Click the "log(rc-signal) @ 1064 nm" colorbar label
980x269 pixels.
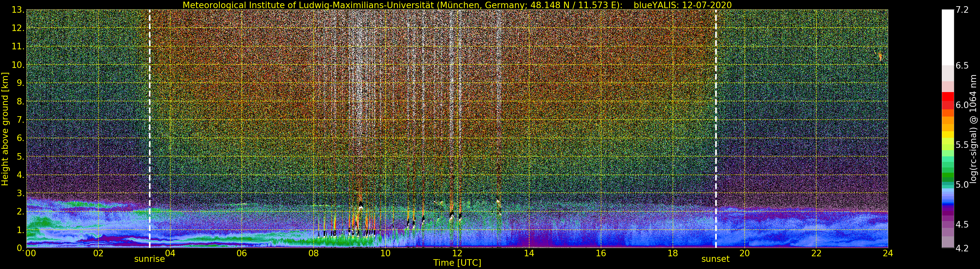point(973,129)
